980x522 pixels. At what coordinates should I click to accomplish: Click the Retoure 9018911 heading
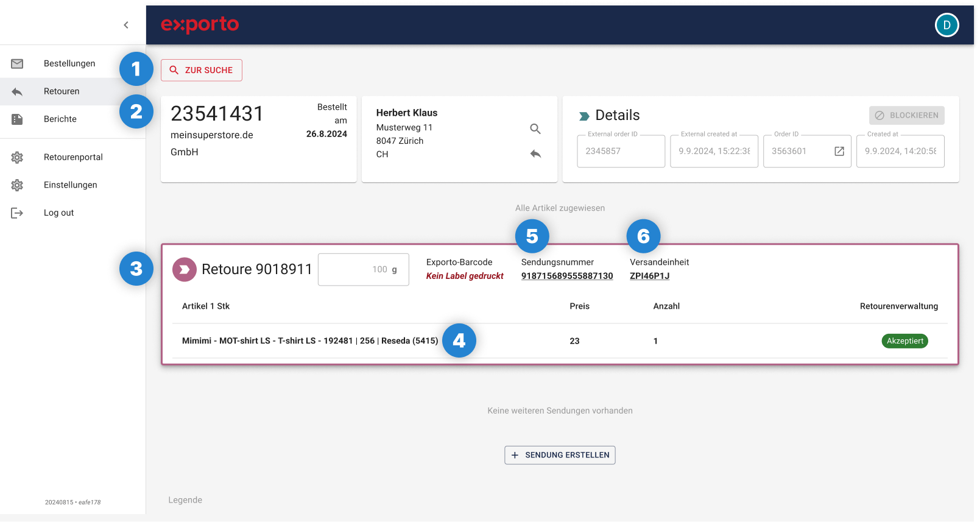(x=257, y=269)
